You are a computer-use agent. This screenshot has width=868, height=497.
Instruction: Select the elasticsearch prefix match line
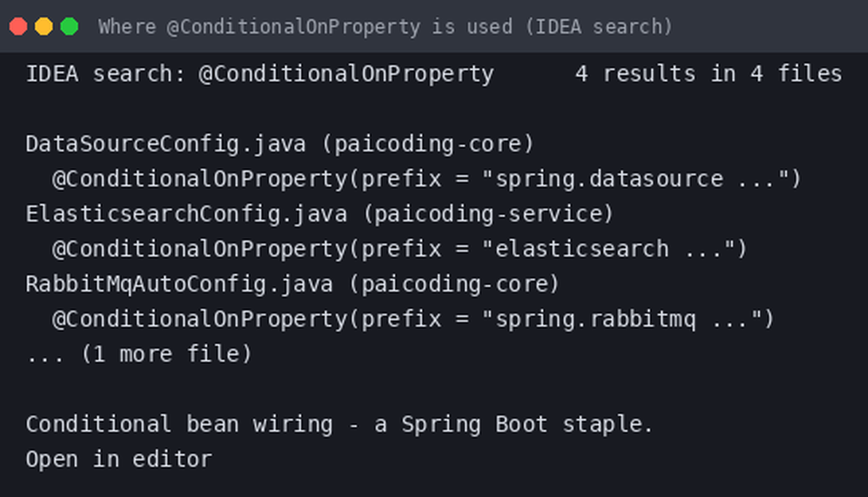[x=399, y=249]
